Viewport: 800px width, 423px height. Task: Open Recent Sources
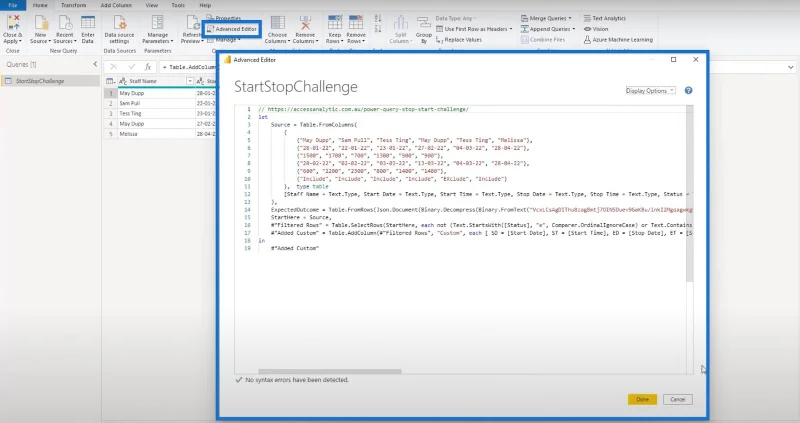[65, 29]
